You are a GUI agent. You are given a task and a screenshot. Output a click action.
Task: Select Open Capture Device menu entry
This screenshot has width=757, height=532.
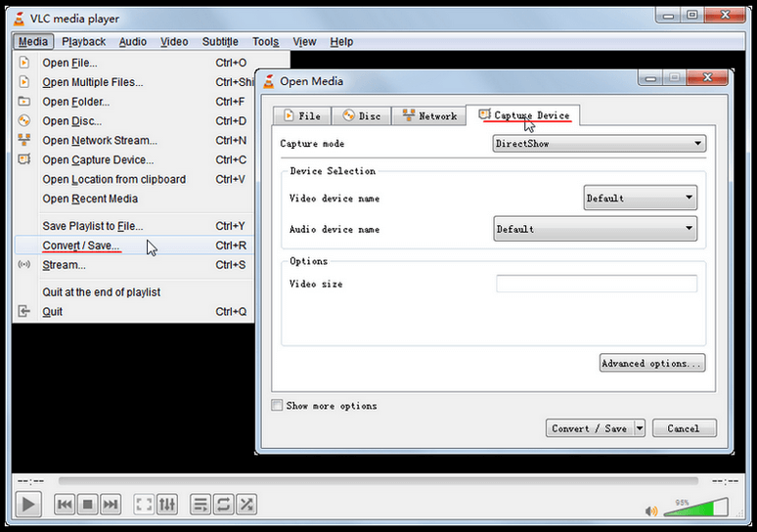[98, 160]
